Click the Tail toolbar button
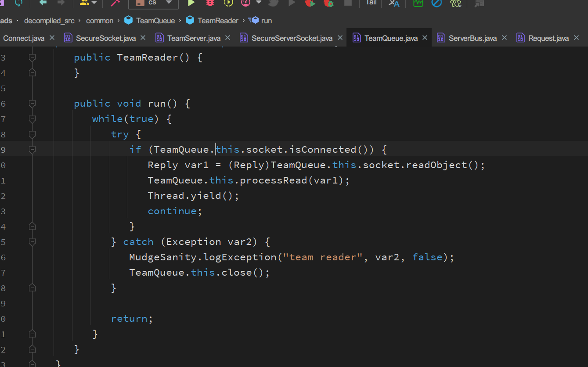Viewport: 588px width, 367px height. click(x=371, y=3)
